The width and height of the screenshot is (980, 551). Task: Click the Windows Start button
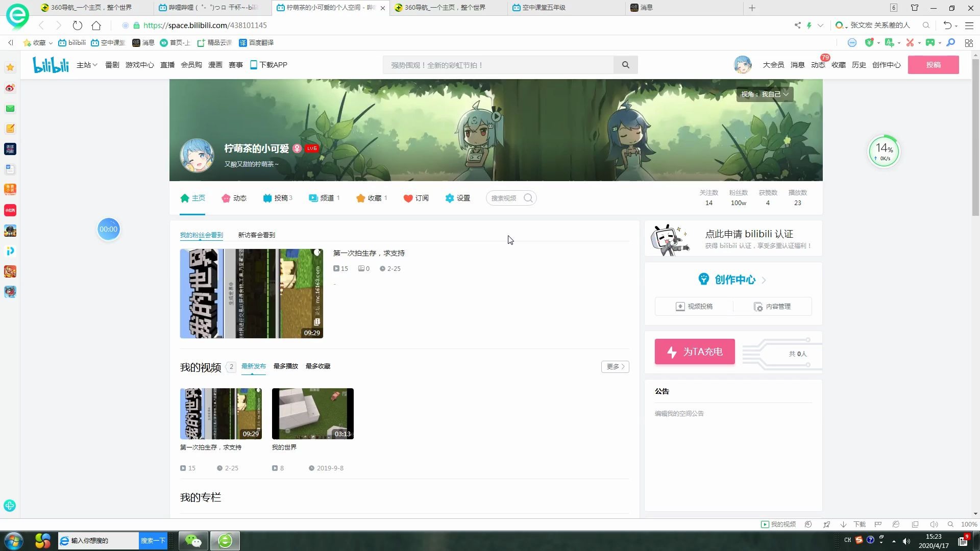pos(13,540)
